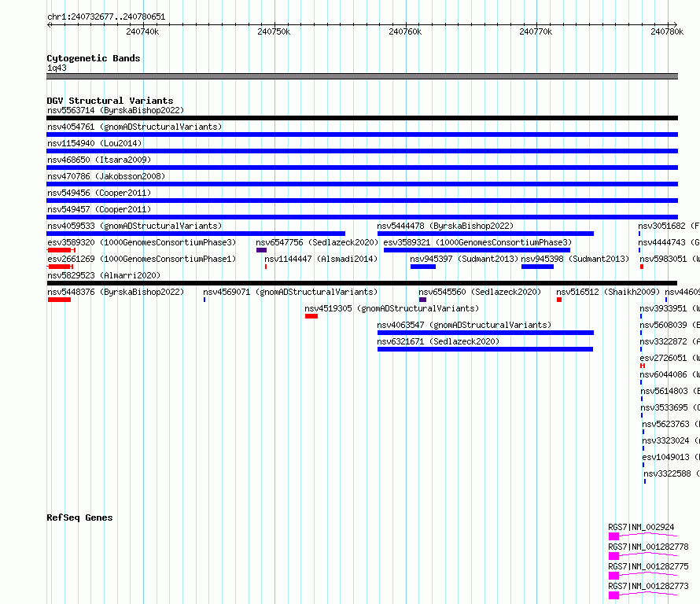
Task: Select the esv3589320 1000Genomes Phase3 label
Action: [142, 242]
